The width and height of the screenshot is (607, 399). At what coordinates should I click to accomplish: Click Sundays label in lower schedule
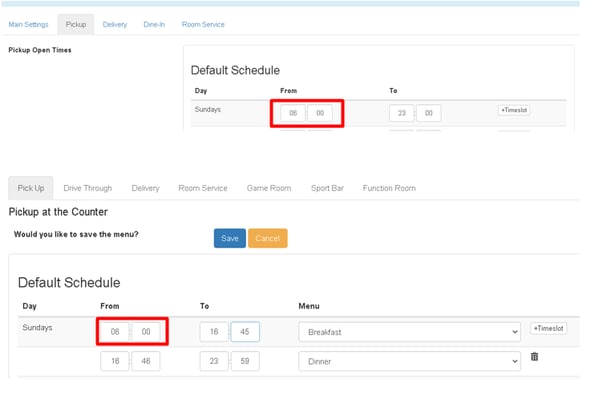37,327
